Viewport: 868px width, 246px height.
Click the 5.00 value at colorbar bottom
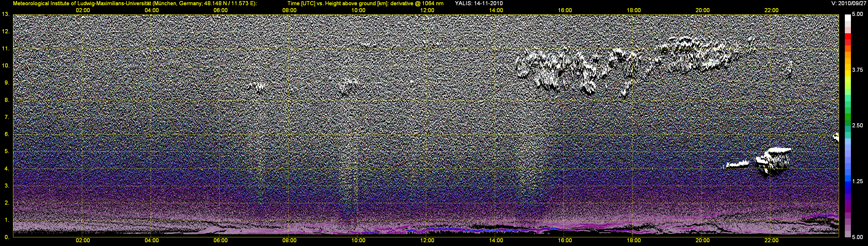(858, 237)
